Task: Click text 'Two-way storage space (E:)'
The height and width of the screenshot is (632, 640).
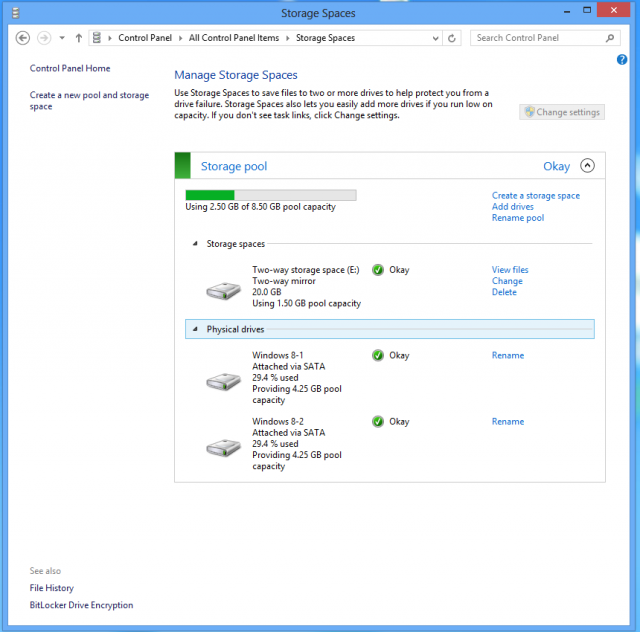Action: (x=306, y=270)
